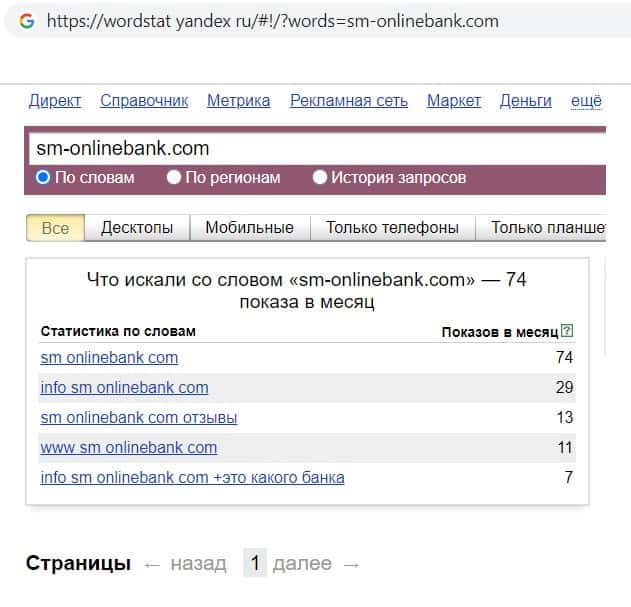This screenshot has height=607, width=631.
Task: Open 'sm onlinebank com отзывы' query
Action: coord(138,418)
